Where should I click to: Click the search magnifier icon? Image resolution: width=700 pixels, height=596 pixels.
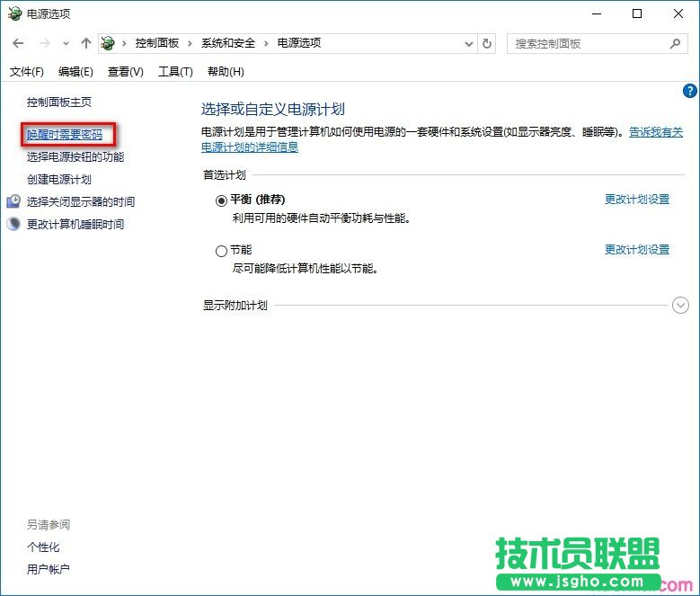click(675, 43)
